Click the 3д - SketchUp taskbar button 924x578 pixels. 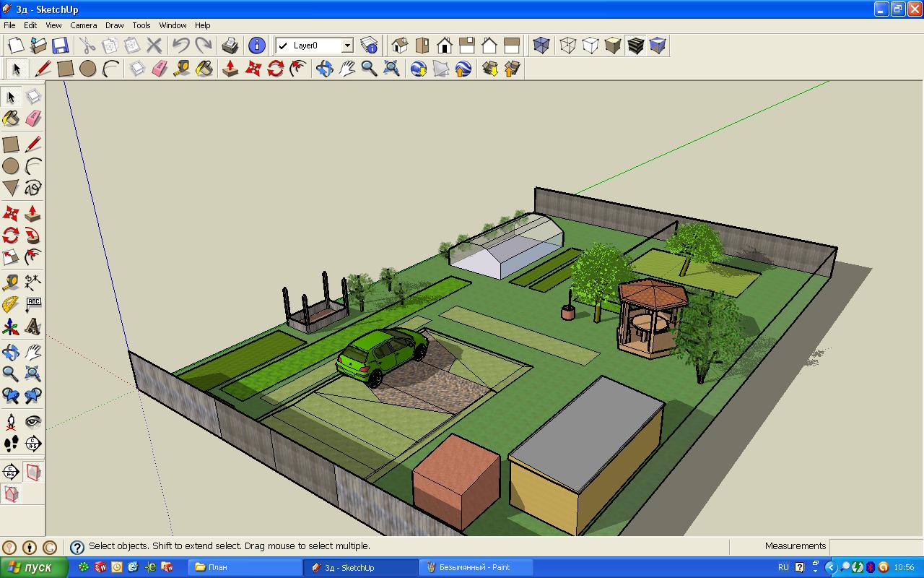(361, 567)
